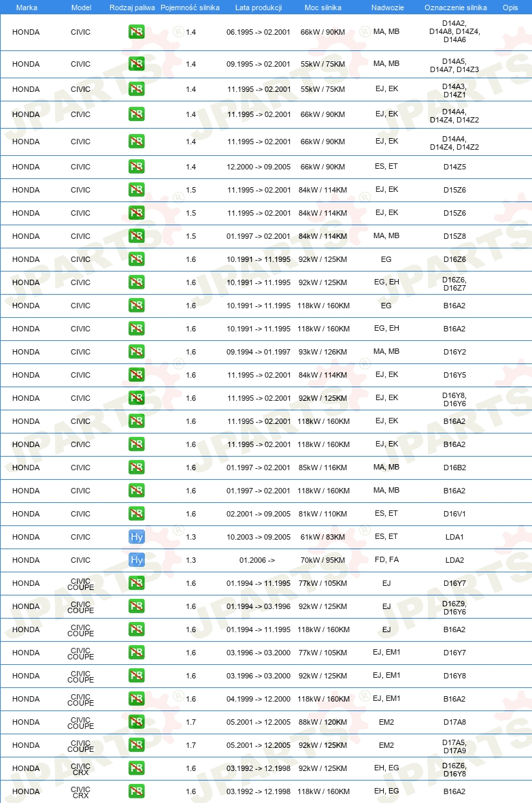Screen dimensions: 532x803
Task: Click body code FD, FA cell
Action: click(x=386, y=560)
